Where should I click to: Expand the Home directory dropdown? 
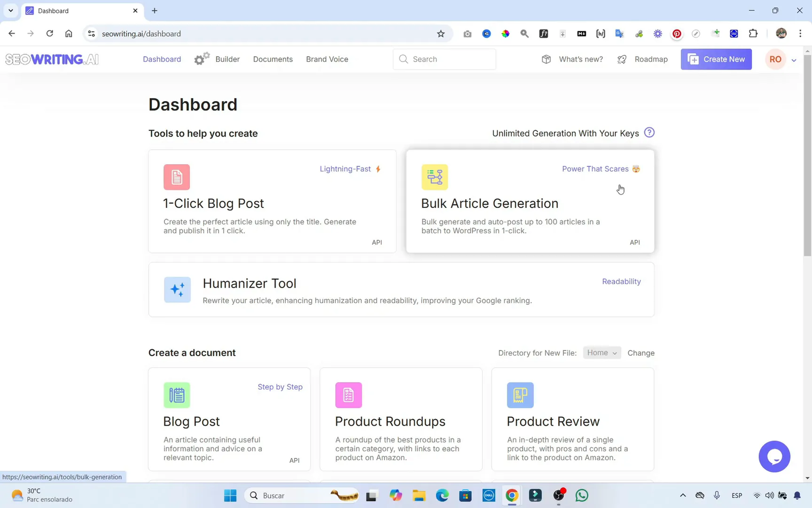601,353
